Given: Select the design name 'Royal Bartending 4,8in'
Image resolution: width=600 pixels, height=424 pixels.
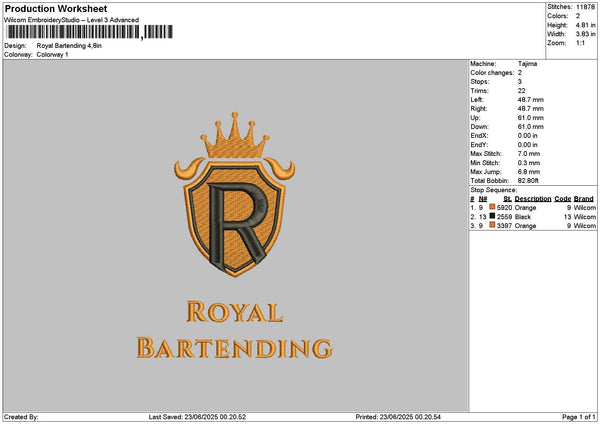Looking at the screenshot, I should tap(69, 46).
